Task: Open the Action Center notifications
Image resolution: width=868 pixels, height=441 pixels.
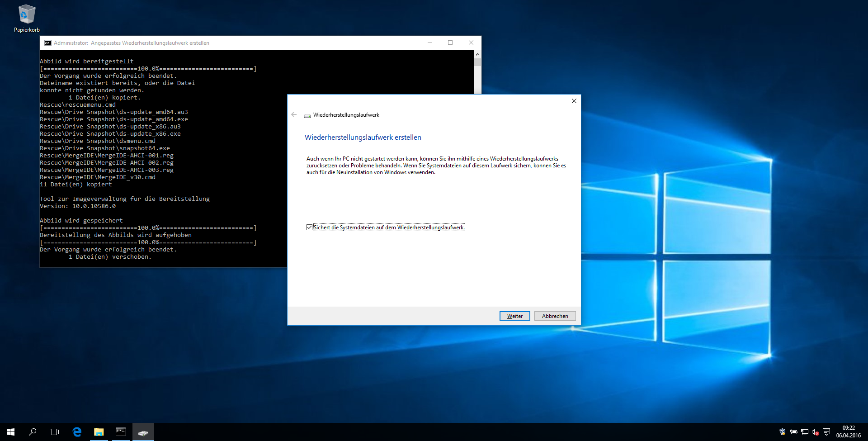Action: point(826,432)
